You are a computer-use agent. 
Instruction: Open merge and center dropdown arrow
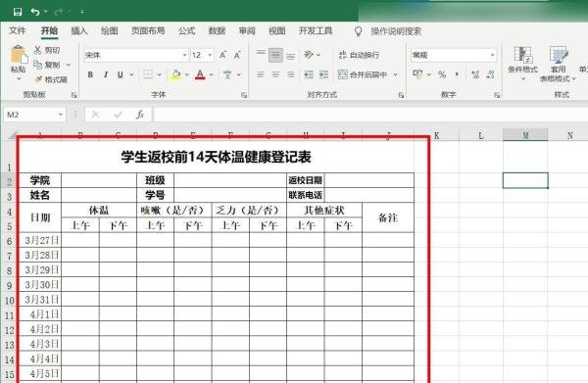coord(396,74)
